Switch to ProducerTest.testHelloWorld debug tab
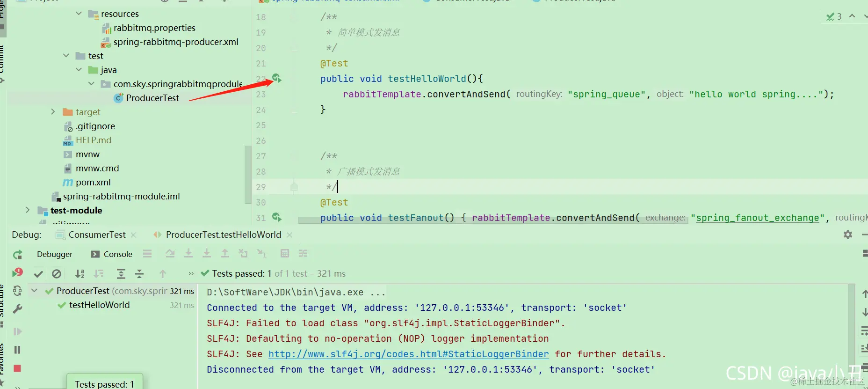Image resolution: width=868 pixels, height=389 pixels. point(224,235)
